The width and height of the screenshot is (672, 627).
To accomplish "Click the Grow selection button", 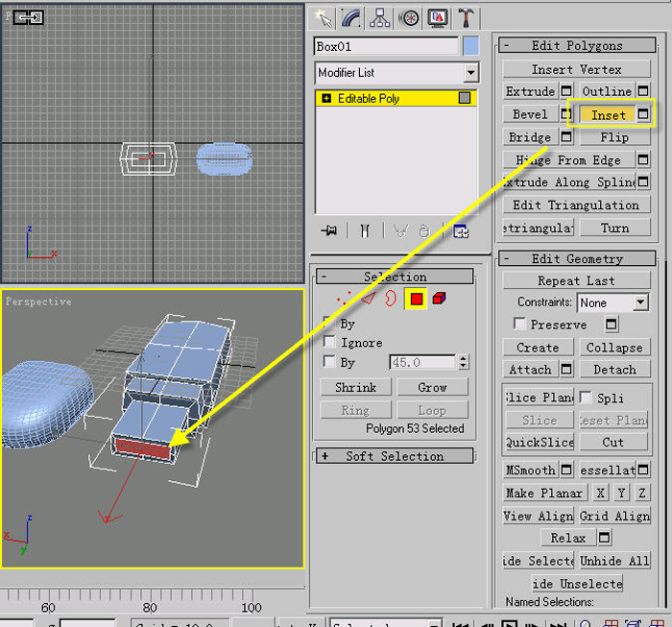I will pyautogui.click(x=432, y=387).
